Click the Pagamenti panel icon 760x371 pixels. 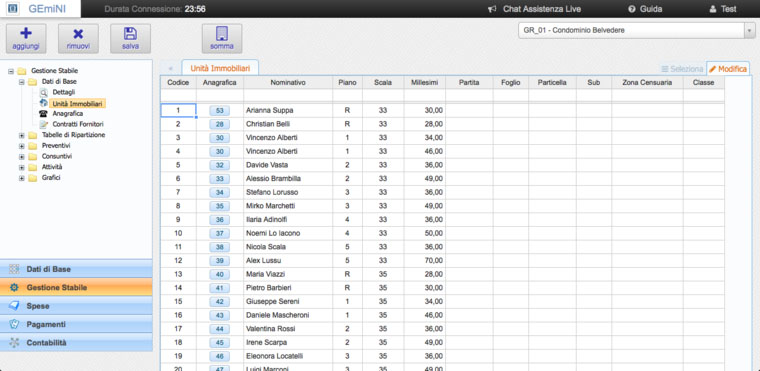tap(14, 324)
